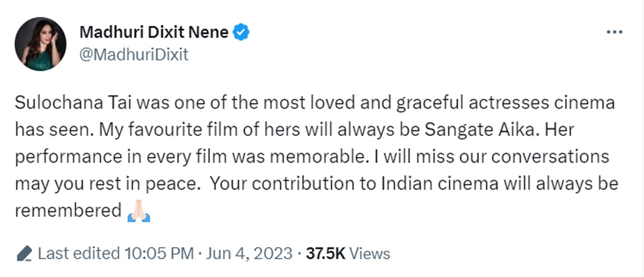Open Madhuri Dixit's profile picture
This screenshot has height=277, width=644.
click(x=41, y=44)
